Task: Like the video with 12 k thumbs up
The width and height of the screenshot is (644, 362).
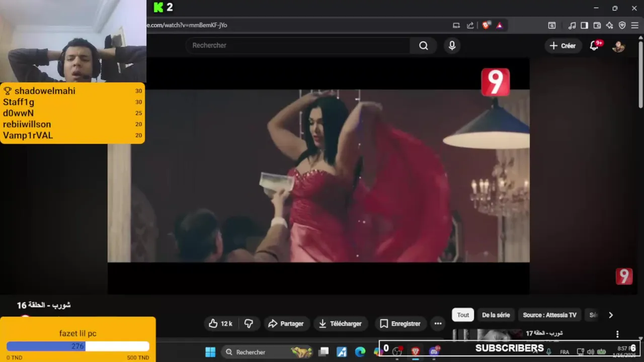Action: tap(221, 324)
